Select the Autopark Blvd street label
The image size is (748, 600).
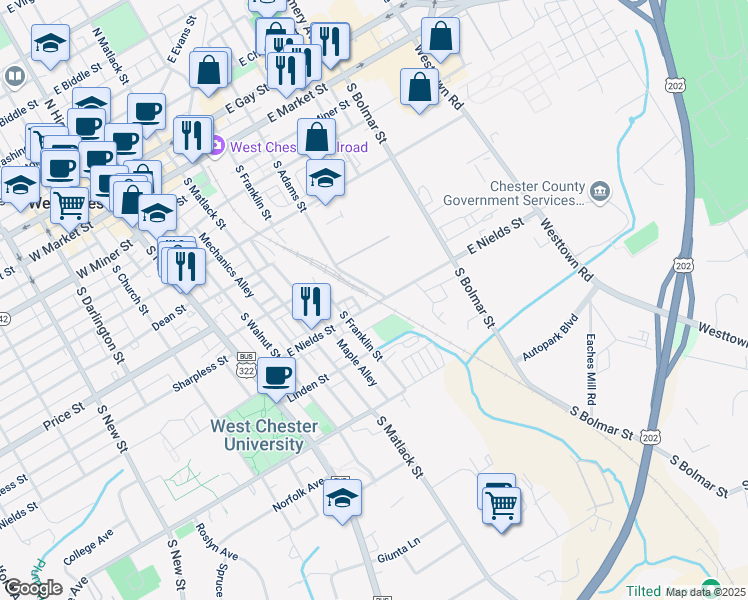550,338
